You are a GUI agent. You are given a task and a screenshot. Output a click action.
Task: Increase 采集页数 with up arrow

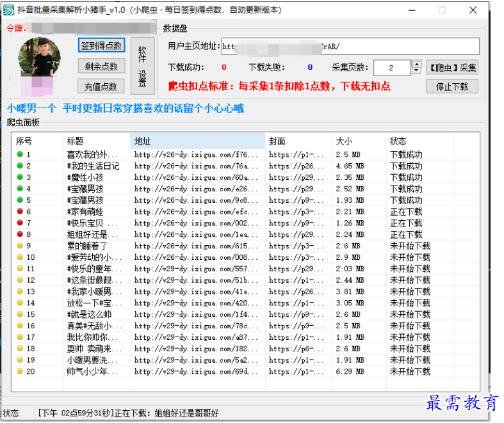[416, 64]
